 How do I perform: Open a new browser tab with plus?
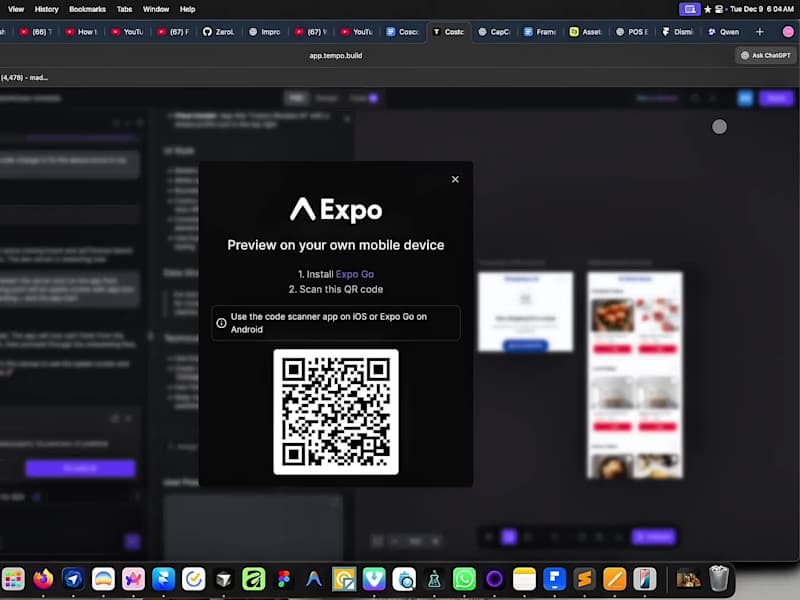coord(760,32)
